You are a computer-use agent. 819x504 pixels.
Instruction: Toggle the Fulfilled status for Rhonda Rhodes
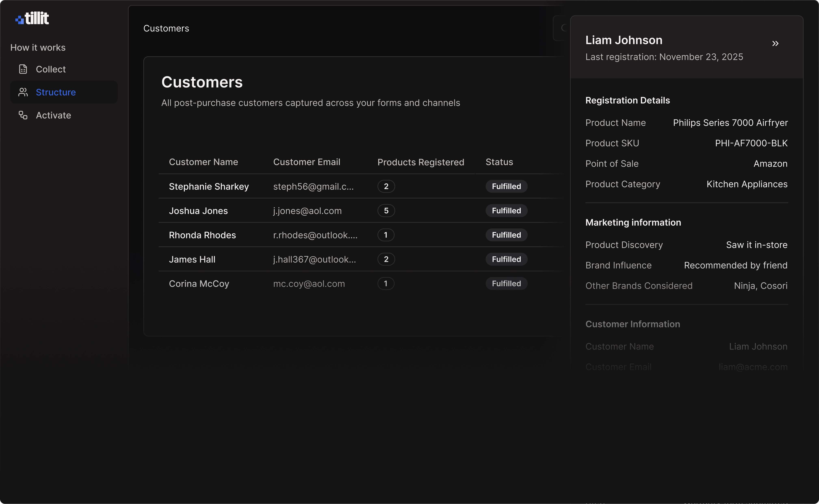click(x=506, y=235)
